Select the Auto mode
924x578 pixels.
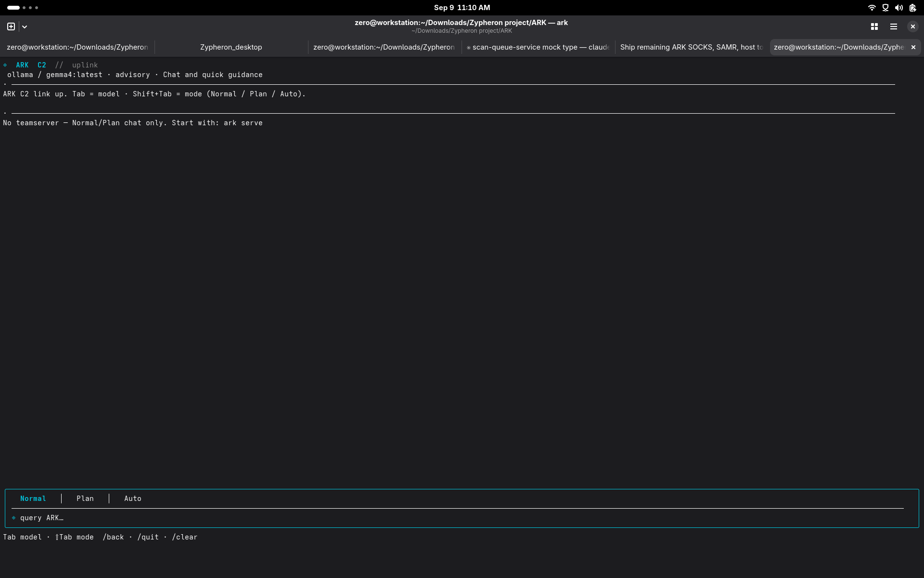[x=133, y=499]
